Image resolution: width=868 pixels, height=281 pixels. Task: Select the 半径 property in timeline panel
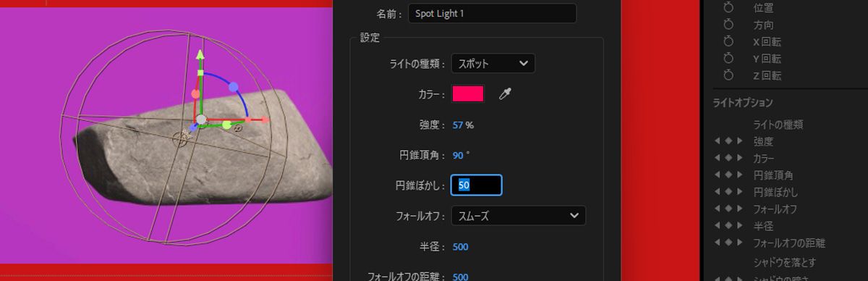763,225
